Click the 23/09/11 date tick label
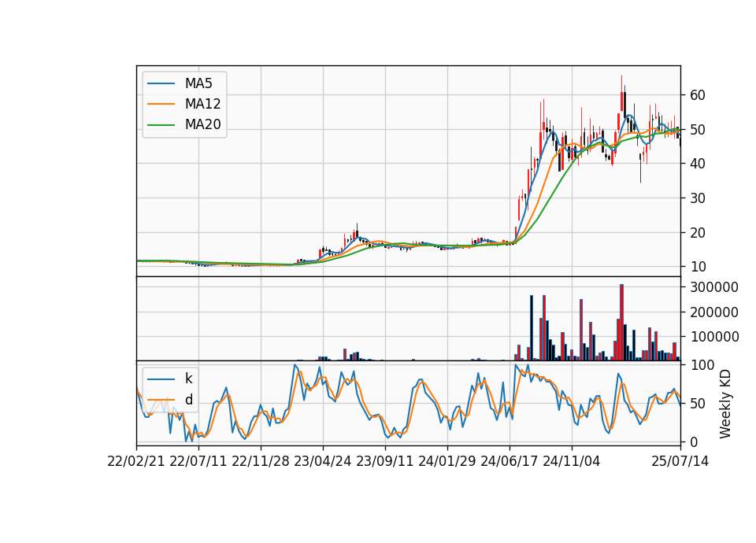This screenshot has height=543, width=756. pos(385,461)
